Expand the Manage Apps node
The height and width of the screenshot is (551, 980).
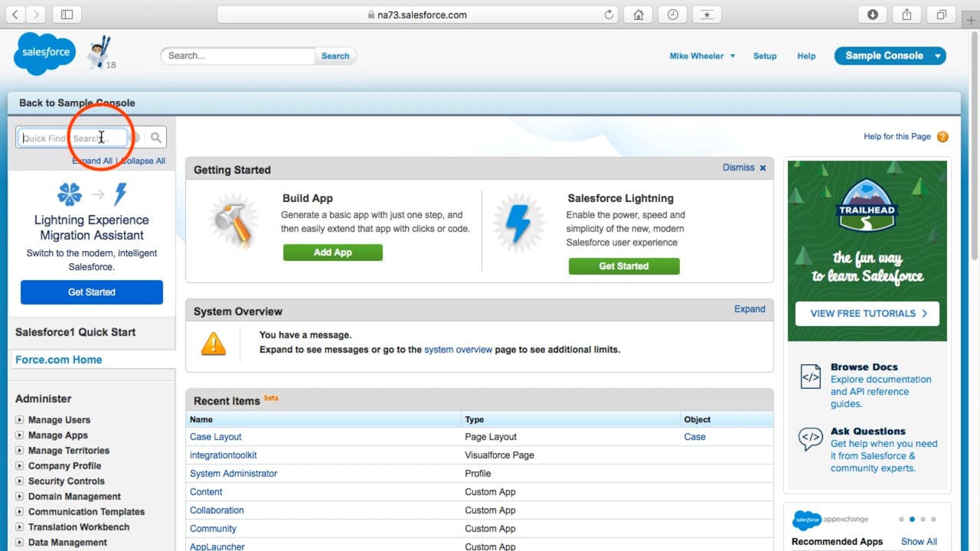(x=20, y=435)
